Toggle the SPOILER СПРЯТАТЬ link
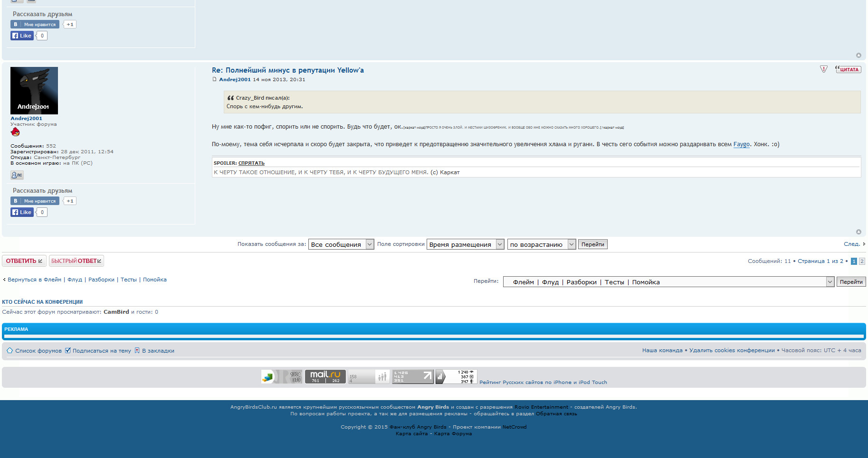868x458 pixels. (251, 163)
